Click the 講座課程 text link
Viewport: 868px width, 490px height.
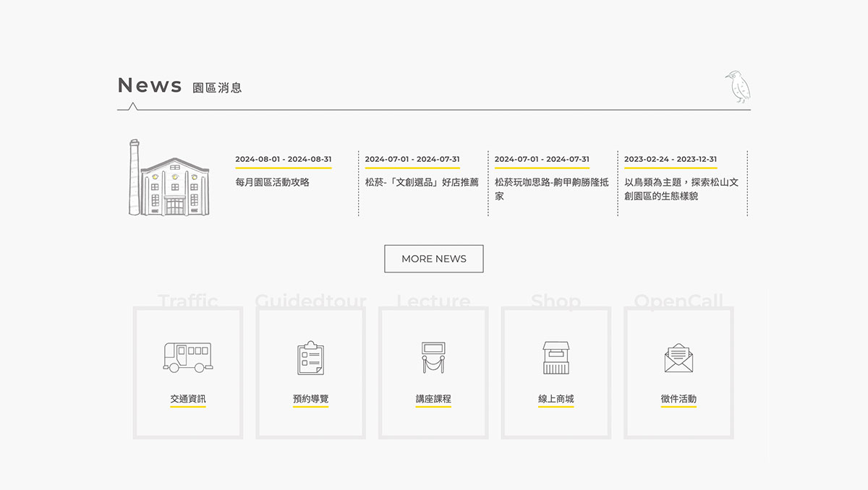[433, 398]
